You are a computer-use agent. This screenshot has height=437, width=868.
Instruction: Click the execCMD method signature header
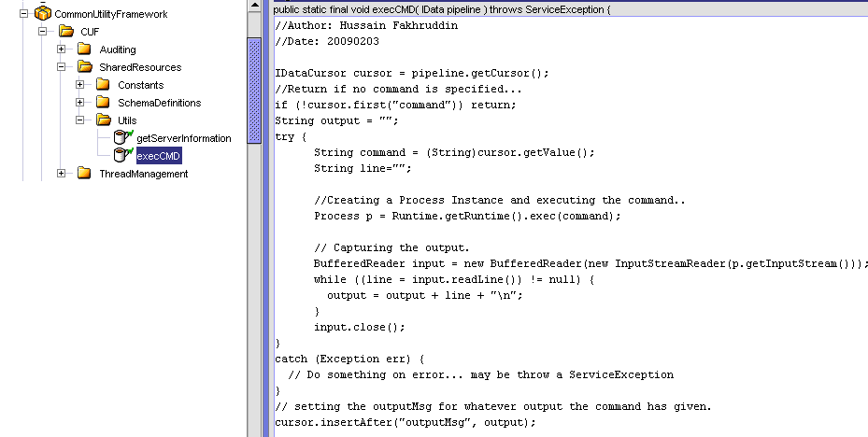point(442,9)
